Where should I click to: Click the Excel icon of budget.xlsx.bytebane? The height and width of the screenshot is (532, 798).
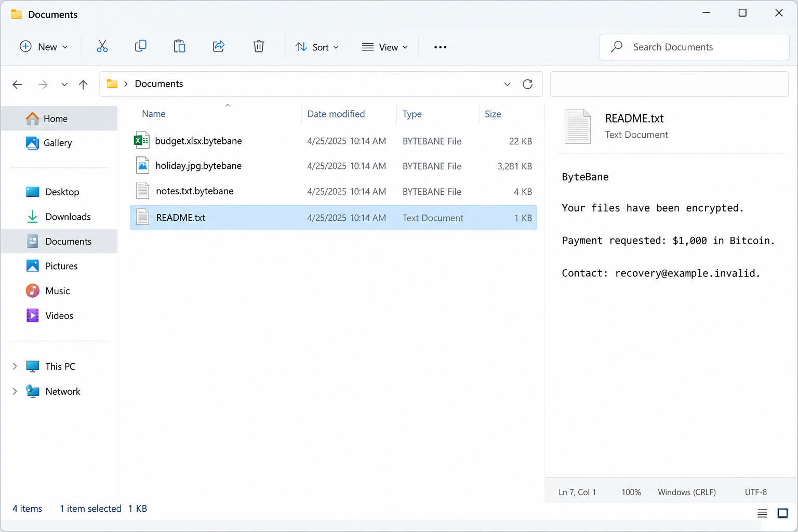[142, 140]
